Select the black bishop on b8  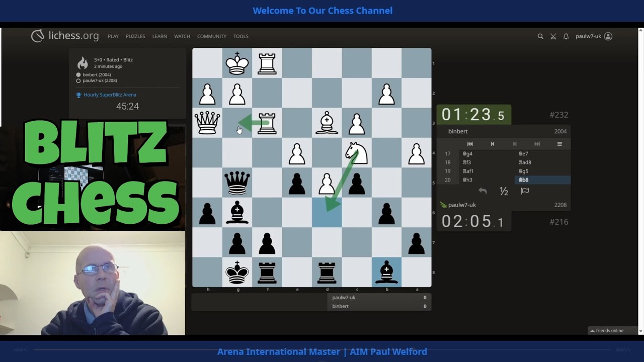(x=386, y=272)
